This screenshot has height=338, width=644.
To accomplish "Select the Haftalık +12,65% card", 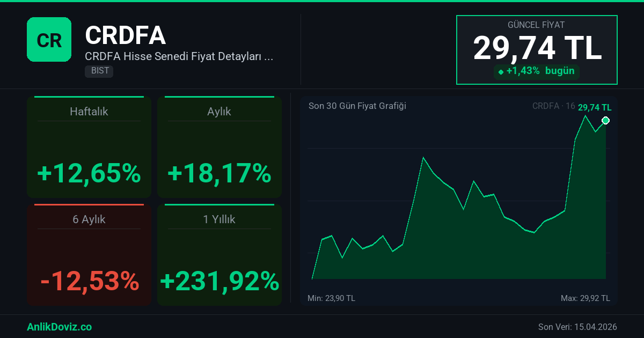I will coord(89,147).
